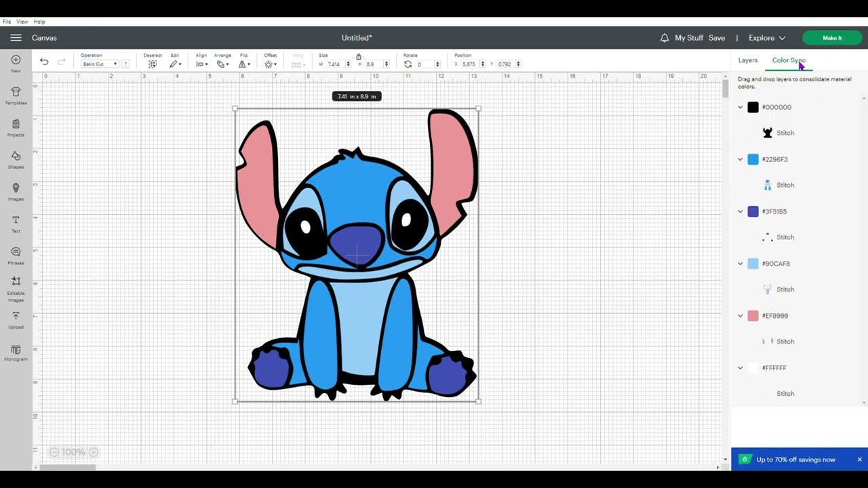Open the Edit pencil menu
This screenshot has width=868, height=488.
(175, 64)
